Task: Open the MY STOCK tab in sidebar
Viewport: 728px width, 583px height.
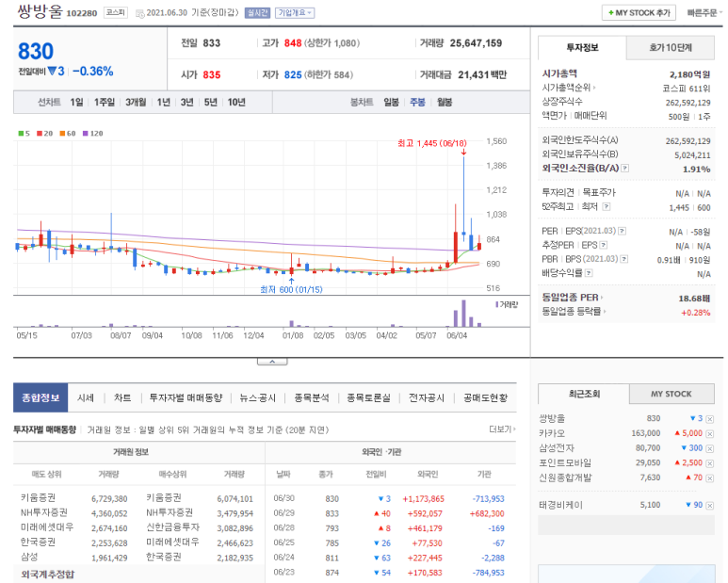Action: click(671, 394)
